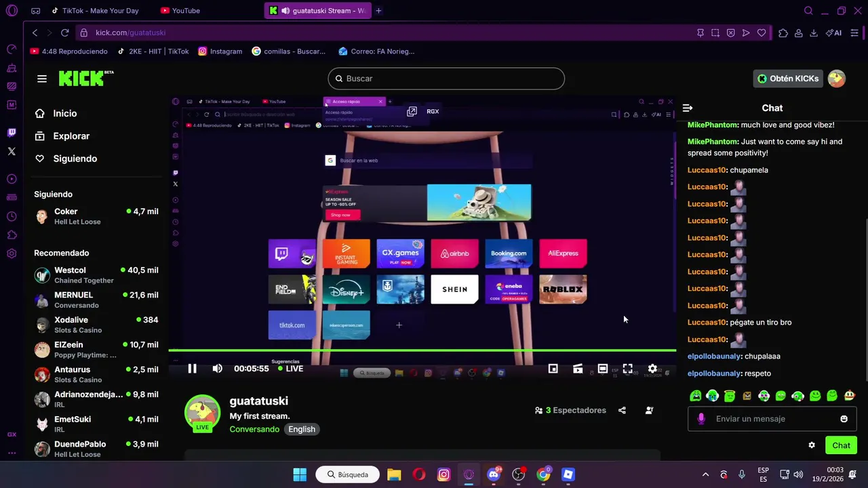The height and width of the screenshot is (488, 868).
Task: Collapse the chat panel with arrow icon
Action: 688,108
